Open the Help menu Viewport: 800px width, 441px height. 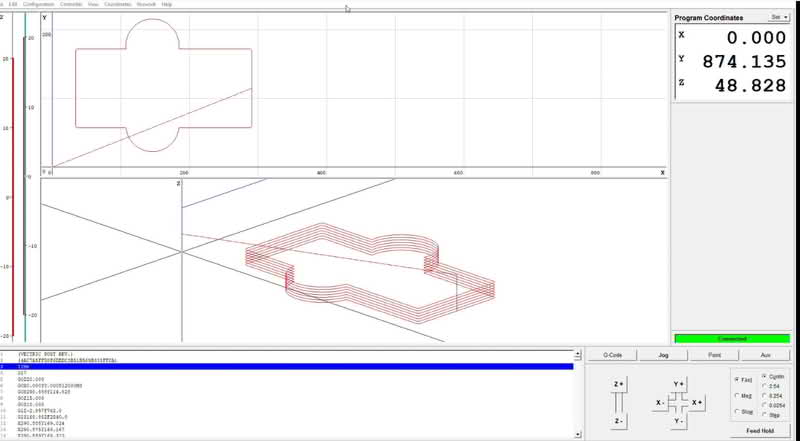tap(167, 4)
